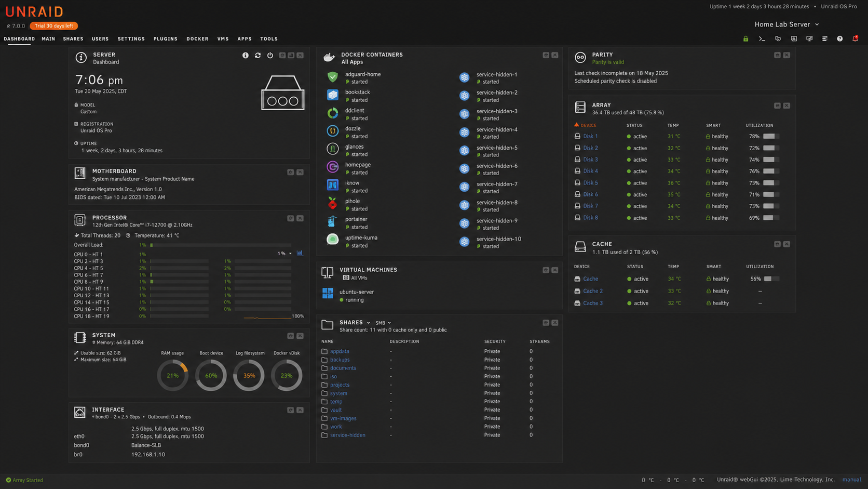Close the Motherboard panel
868x489 pixels.
click(300, 172)
